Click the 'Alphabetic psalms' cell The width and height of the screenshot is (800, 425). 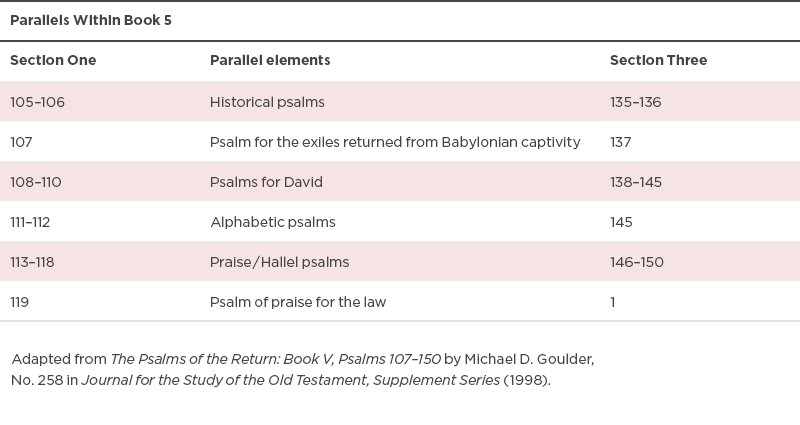[x=273, y=222]
